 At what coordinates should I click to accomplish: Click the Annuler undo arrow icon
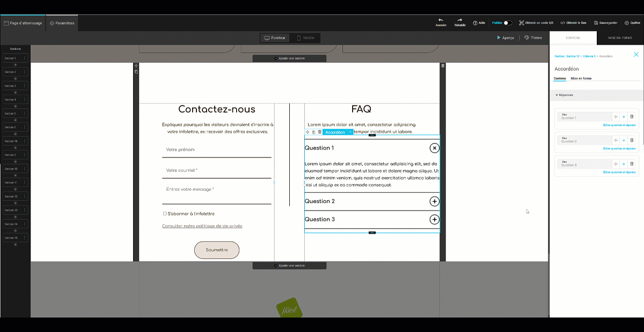441,20
